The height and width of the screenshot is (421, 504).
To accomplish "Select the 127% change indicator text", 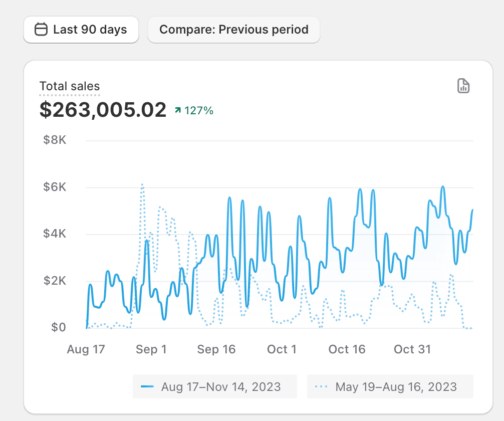I will tap(199, 111).
